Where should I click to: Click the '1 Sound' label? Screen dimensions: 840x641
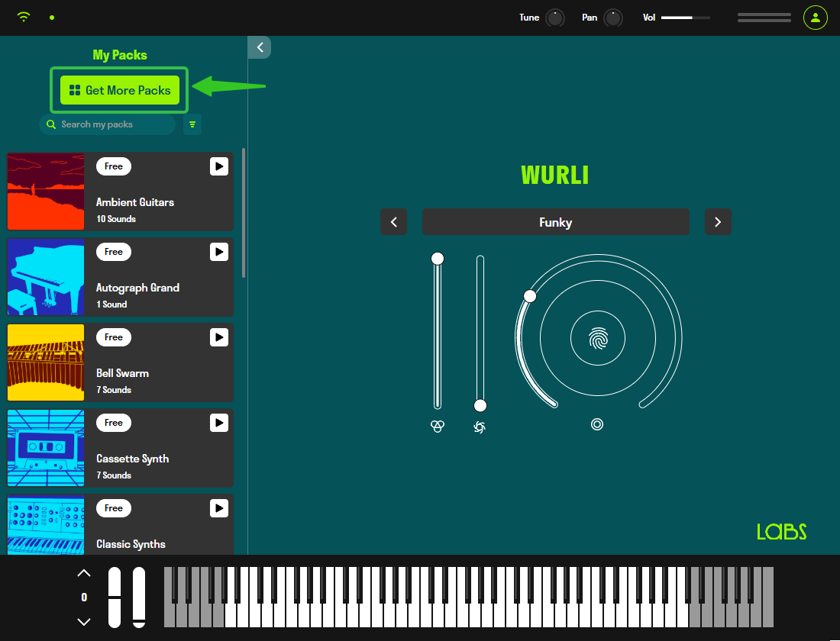[x=111, y=304]
